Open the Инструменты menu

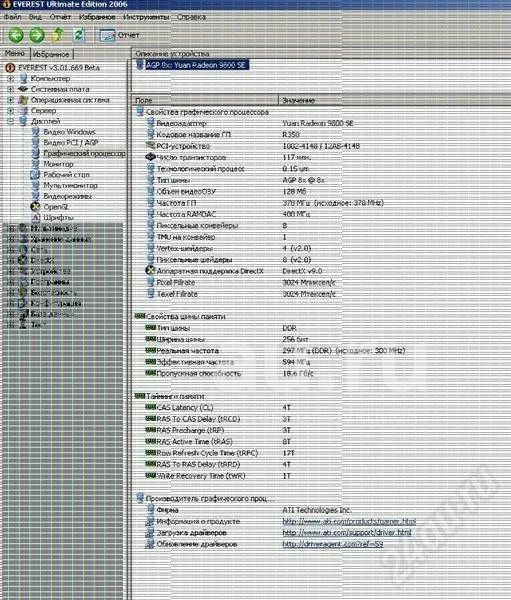[x=146, y=17]
